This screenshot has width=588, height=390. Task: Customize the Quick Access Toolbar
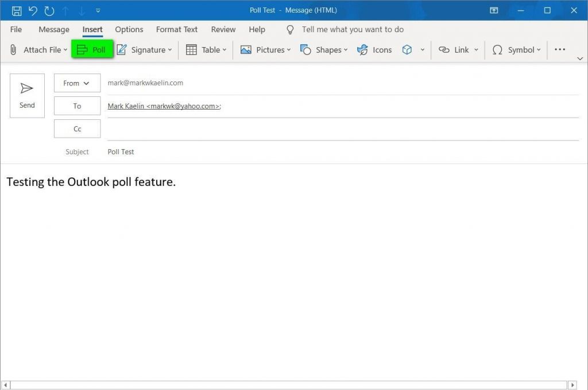(x=98, y=10)
